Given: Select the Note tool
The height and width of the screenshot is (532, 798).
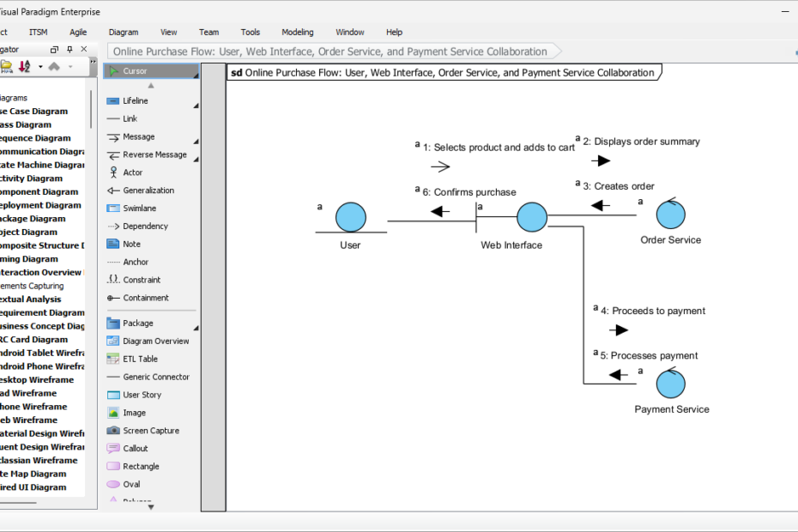Looking at the screenshot, I should (133, 244).
